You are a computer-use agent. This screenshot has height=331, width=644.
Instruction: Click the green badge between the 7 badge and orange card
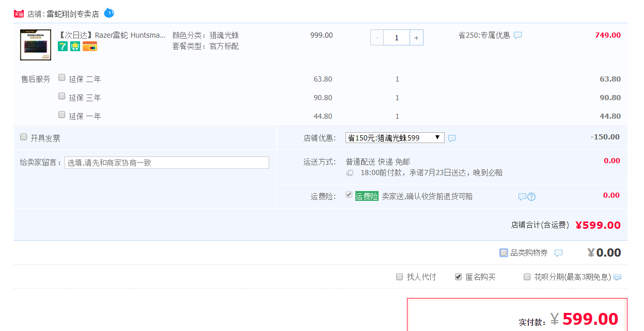pyautogui.click(x=75, y=46)
